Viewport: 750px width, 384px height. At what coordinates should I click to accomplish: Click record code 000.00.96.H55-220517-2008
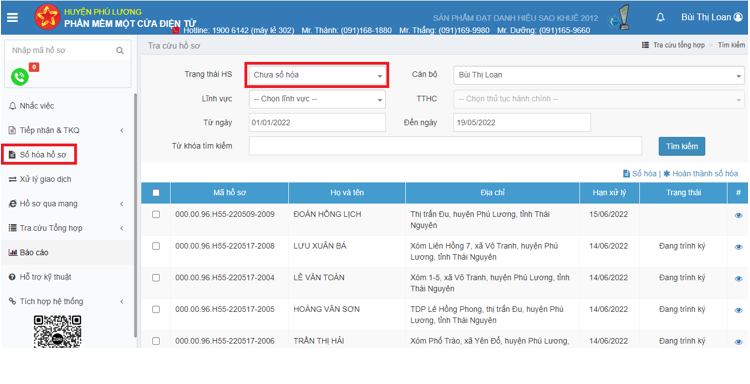pos(225,246)
